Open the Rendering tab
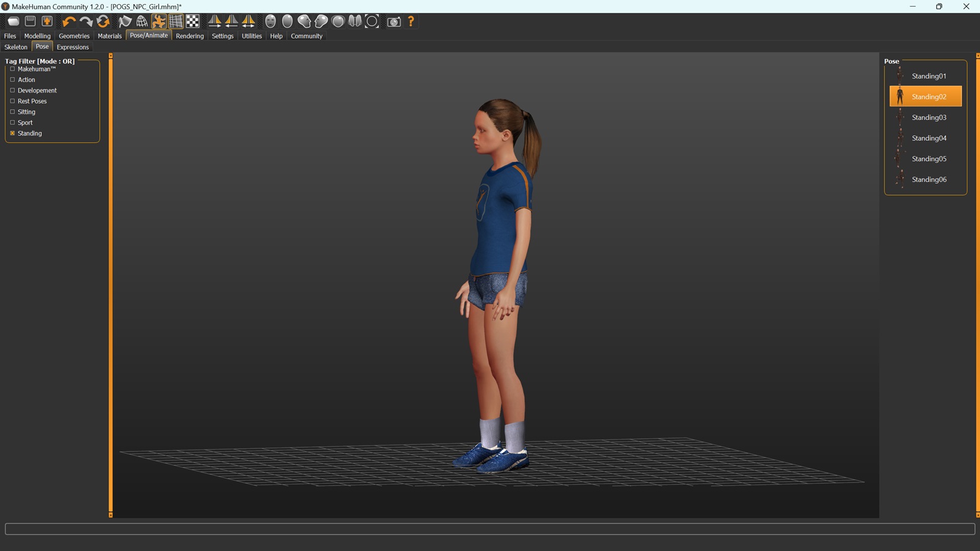The width and height of the screenshot is (980, 551). pyautogui.click(x=190, y=36)
